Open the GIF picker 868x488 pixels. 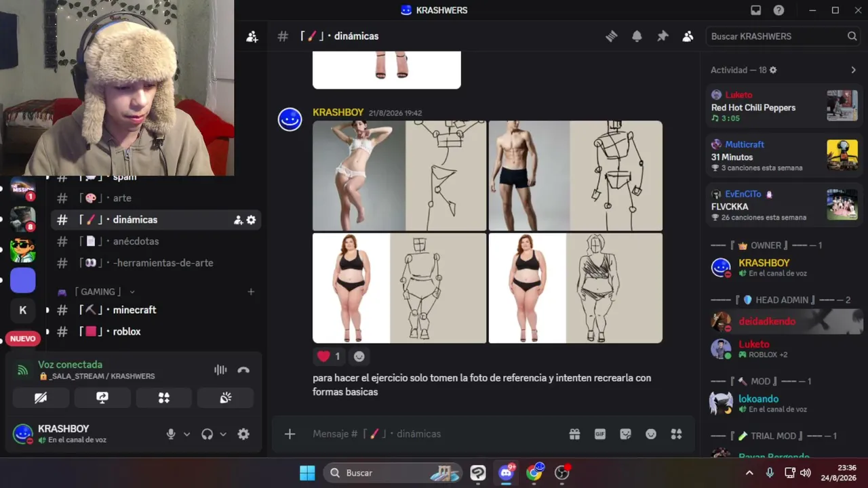[x=600, y=434]
